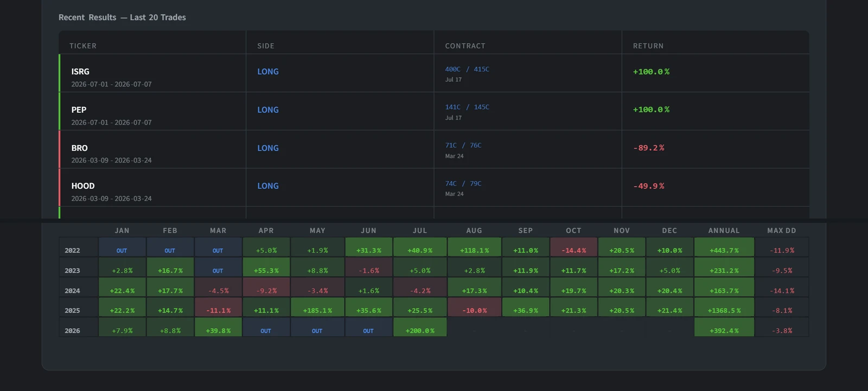The width and height of the screenshot is (868, 391).
Task: Click LONG in the PEP row
Action: pos(268,110)
